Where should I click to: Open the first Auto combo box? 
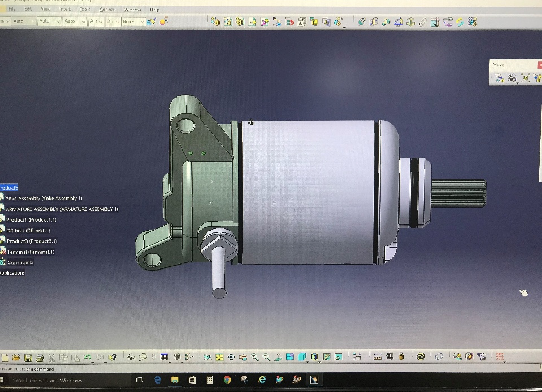click(23, 21)
